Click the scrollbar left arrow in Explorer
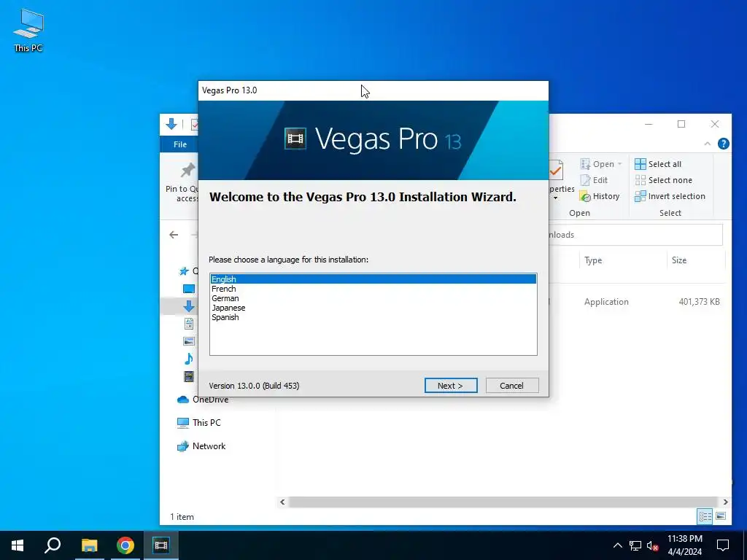This screenshot has height=560, width=747. tap(282, 502)
